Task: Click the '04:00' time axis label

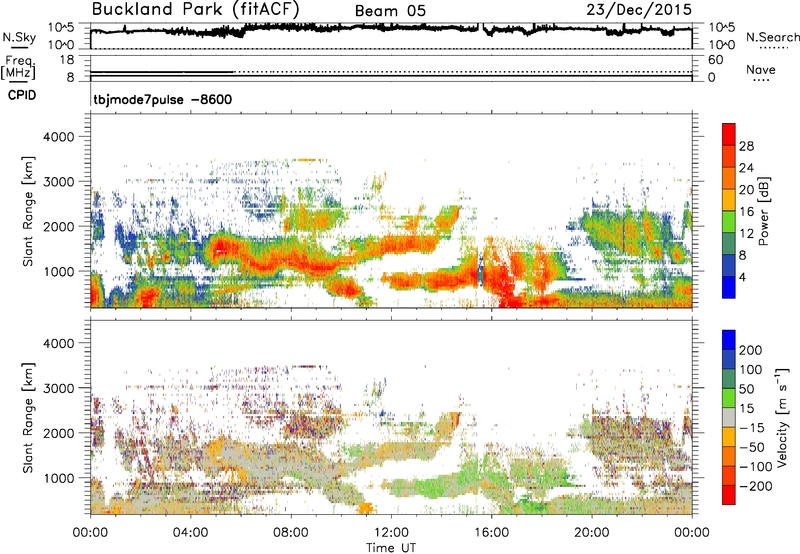Action: tap(190, 533)
